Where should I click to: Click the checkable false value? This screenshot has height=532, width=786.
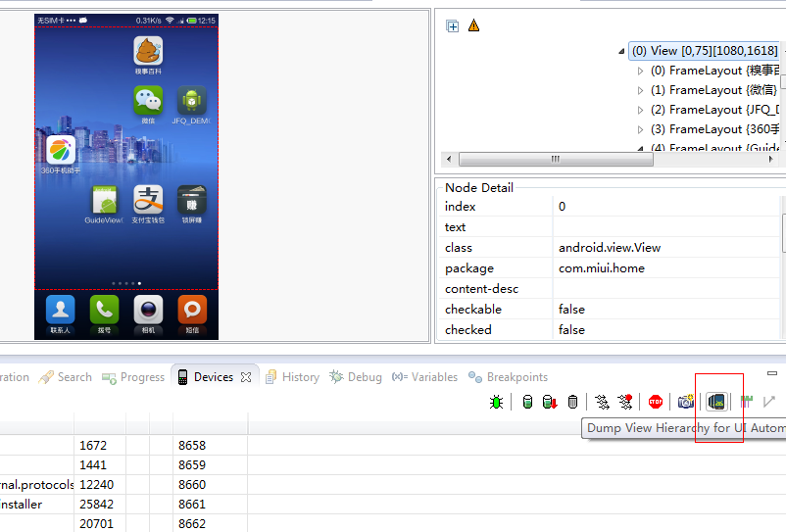click(572, 309)
